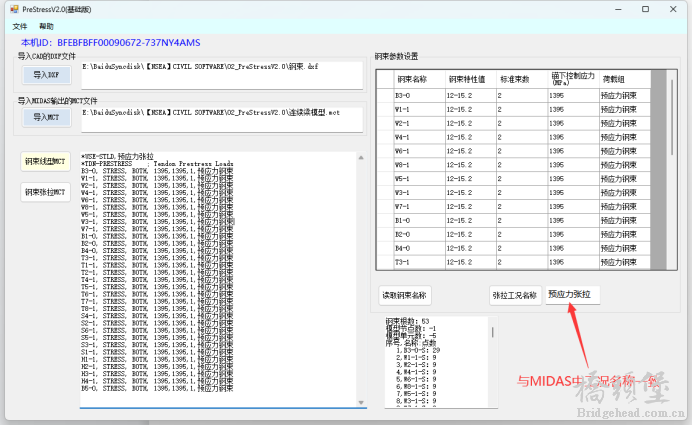Click the MCT file path text box
The width and height of the screenshot is (692, 425).
222,119
